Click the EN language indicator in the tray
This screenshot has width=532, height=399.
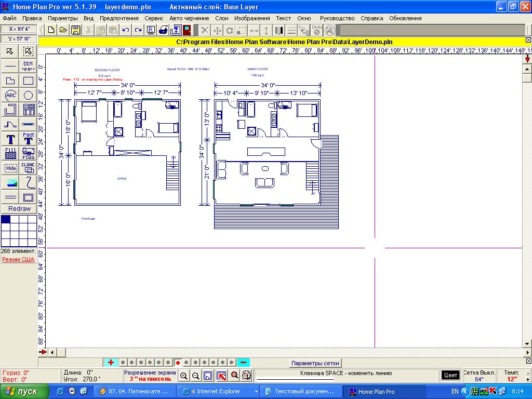coord(455,391)
